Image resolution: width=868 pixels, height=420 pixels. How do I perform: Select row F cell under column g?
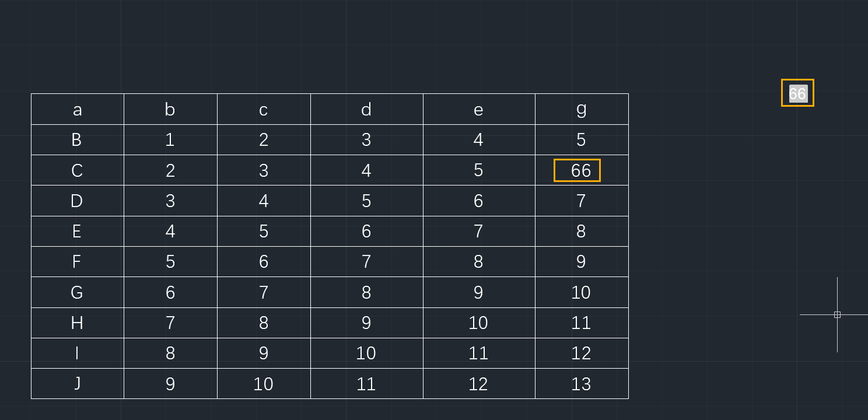(x=582, y=262)
